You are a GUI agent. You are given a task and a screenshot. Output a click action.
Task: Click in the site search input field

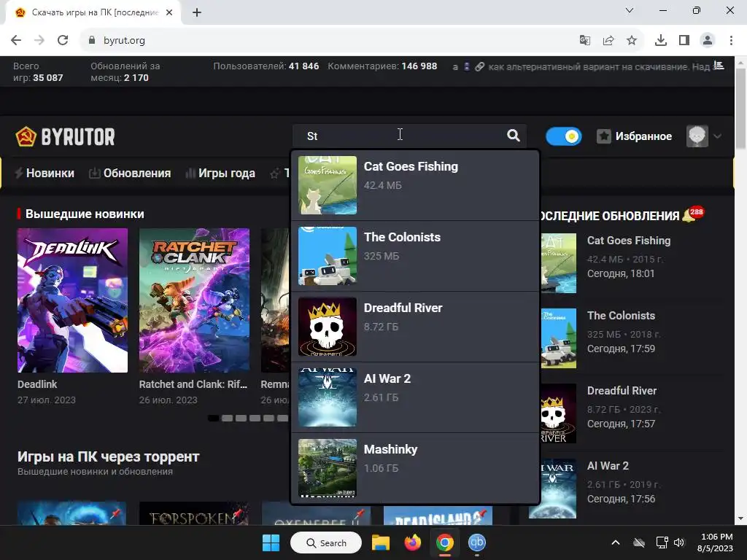click(400, 136)
